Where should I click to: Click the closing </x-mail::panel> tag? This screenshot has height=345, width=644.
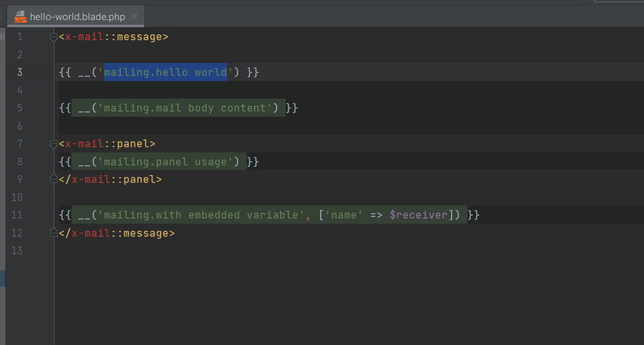[x=110, y=179]
